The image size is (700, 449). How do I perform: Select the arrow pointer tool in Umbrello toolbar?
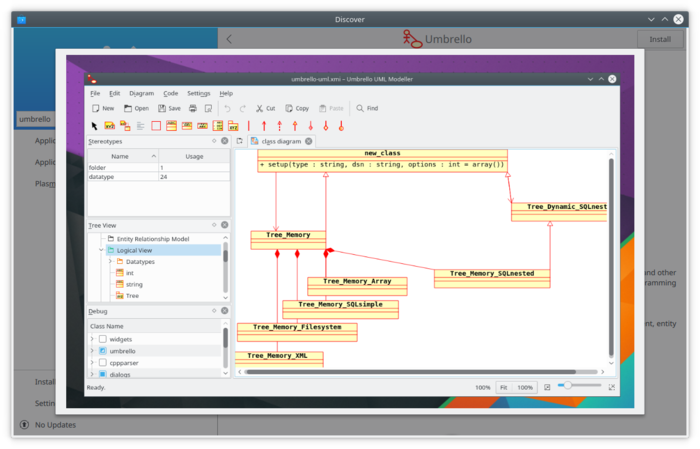click(94, 126)
